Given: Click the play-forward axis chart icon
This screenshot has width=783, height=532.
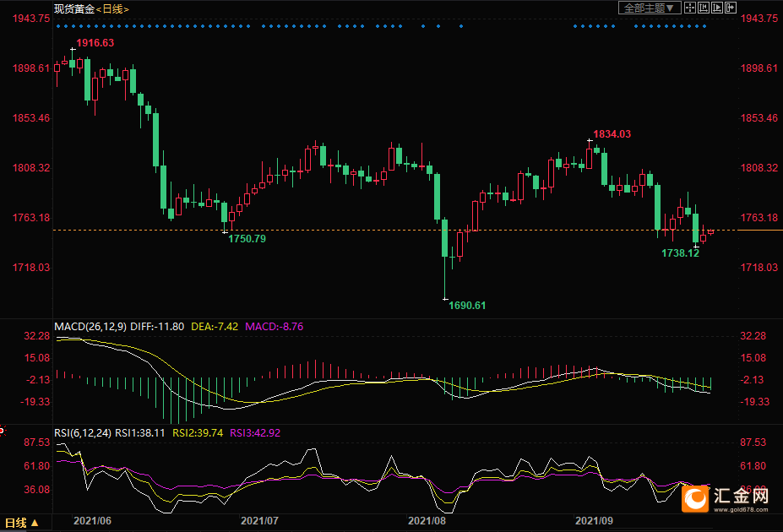Looking at the screenshot, I should [717, 8].
